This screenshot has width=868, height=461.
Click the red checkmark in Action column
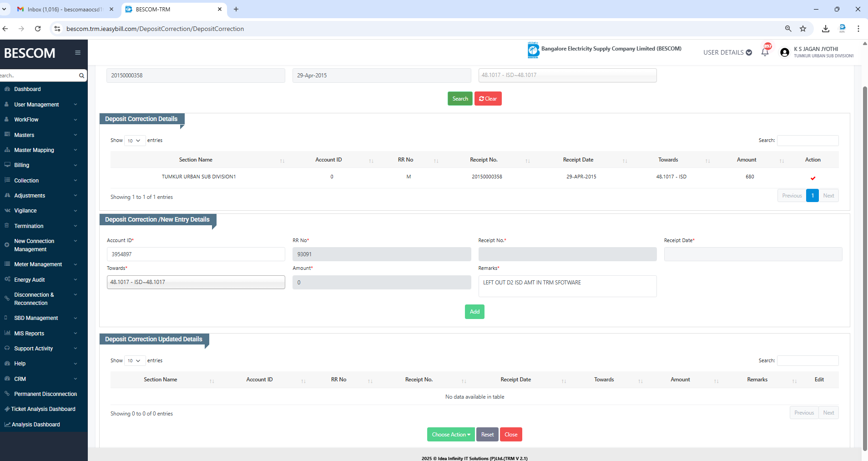[x=812, y=178]
